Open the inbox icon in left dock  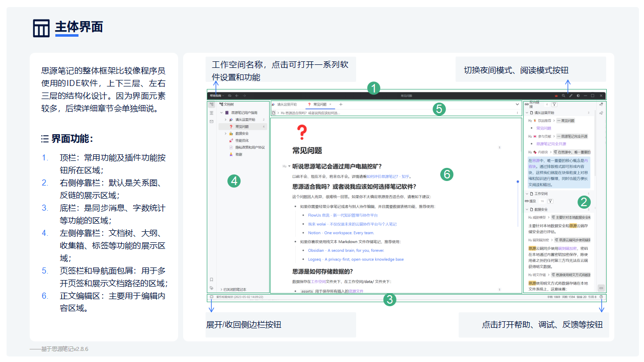point(211,122)
